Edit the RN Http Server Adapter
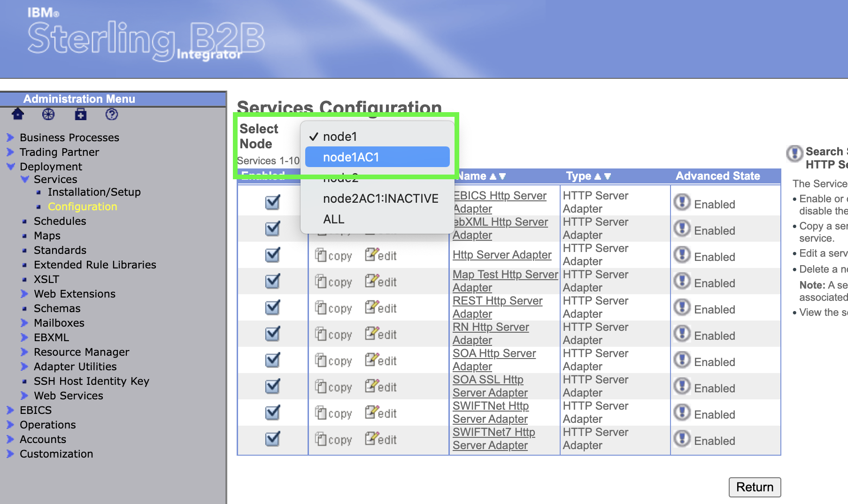 (x=381, y=334)
